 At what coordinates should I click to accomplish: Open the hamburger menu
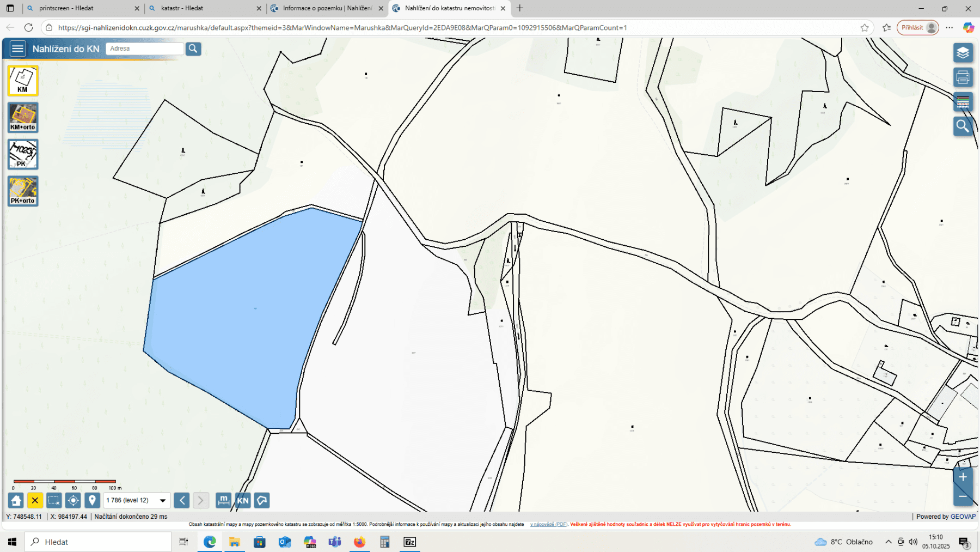pos(17,48)
